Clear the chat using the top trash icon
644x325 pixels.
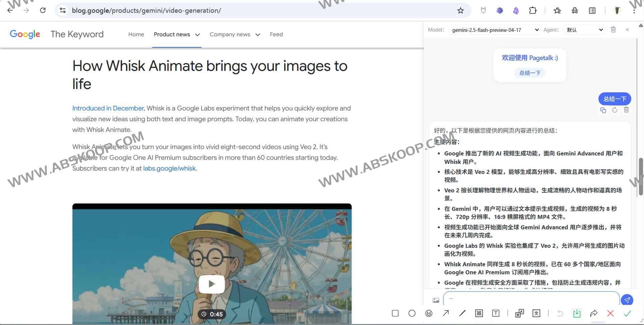pyautogui.click(x=613, y=30)
